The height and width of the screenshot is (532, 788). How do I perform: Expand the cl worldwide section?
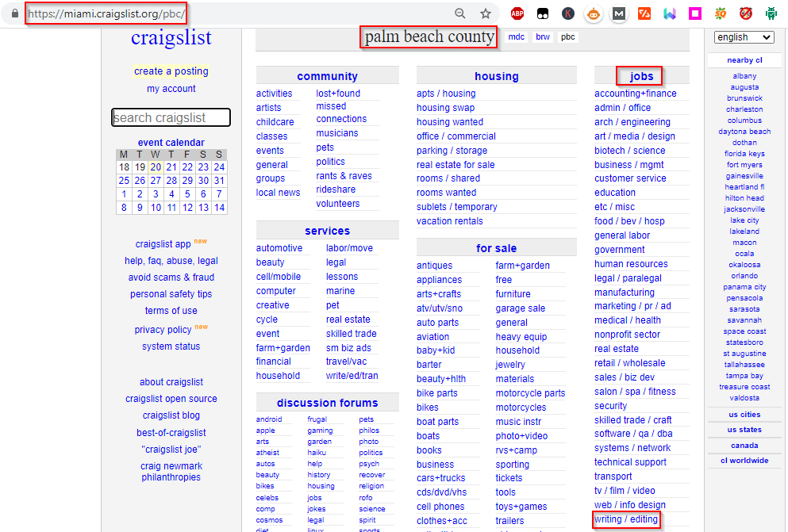pos(744,460)
